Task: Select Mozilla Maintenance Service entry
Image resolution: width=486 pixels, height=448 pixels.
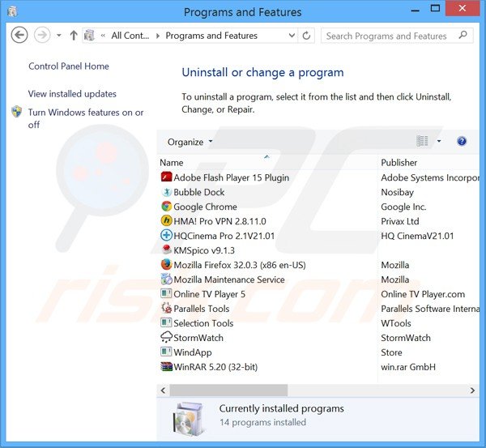Action: (229, 279)
